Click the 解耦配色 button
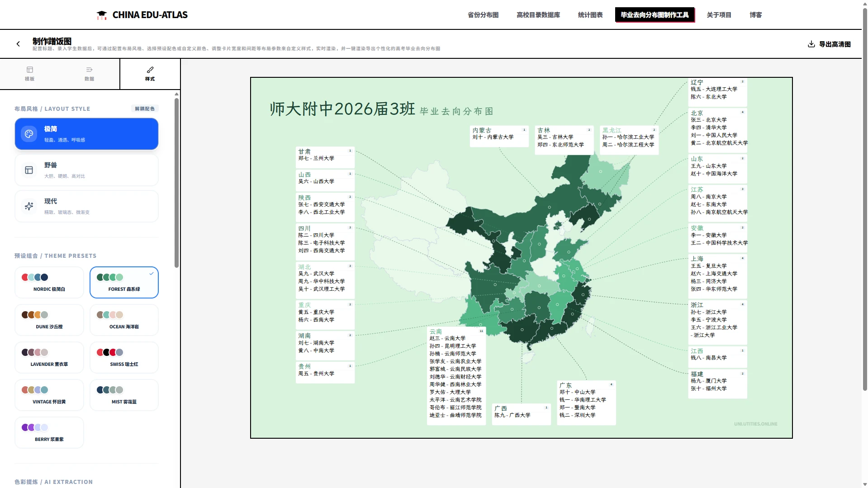This screenshot has width=868, height=488. point(145,109)
